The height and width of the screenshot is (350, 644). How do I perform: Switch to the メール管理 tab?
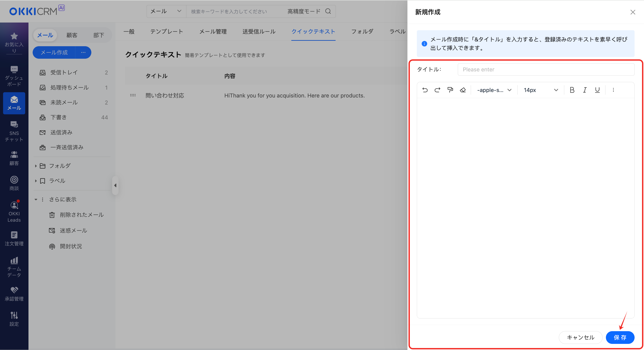coord(213,32)
